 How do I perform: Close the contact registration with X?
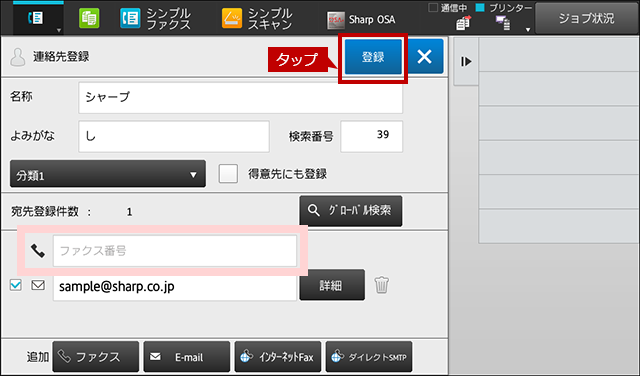[425, 56]
